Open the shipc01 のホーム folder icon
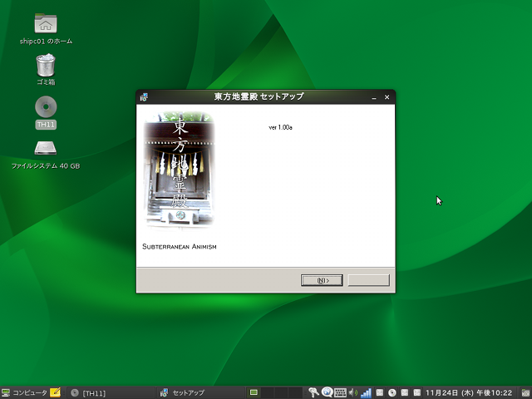The width and height of the screenshot is (532, 399). coord(46,24)
